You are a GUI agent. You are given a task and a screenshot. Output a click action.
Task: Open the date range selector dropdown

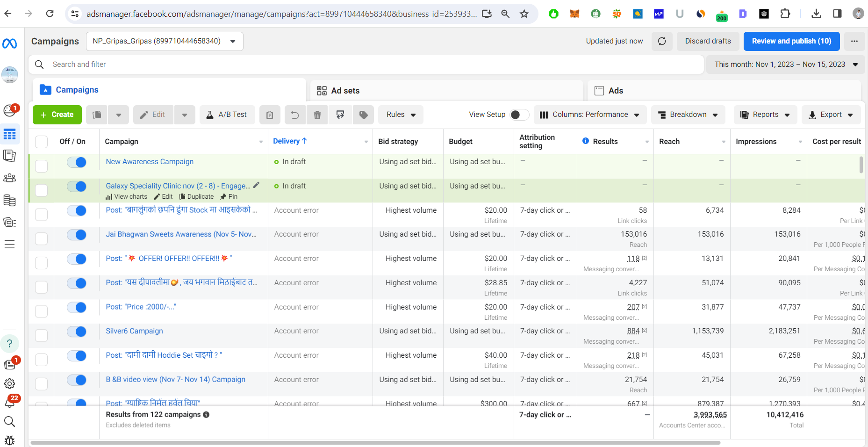(785, 65)
